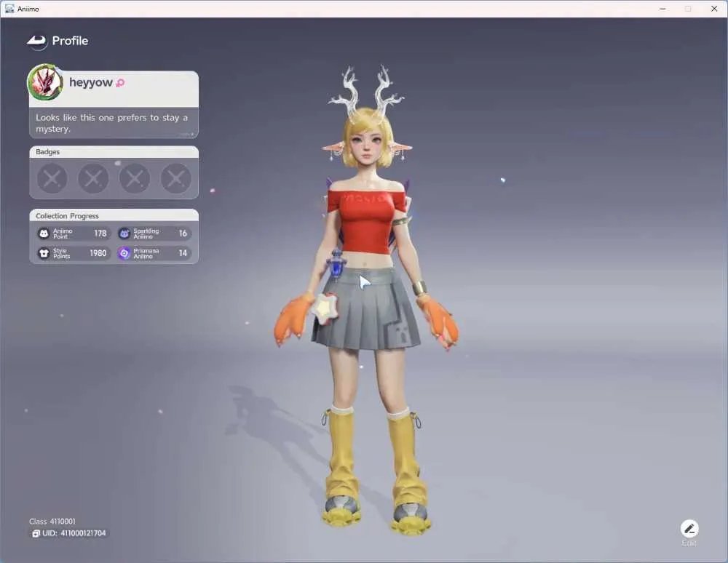The height and width of the screenshot is (563, 728).
Task: Click the bio text about staying a mystery
Action: pos(112,123)
